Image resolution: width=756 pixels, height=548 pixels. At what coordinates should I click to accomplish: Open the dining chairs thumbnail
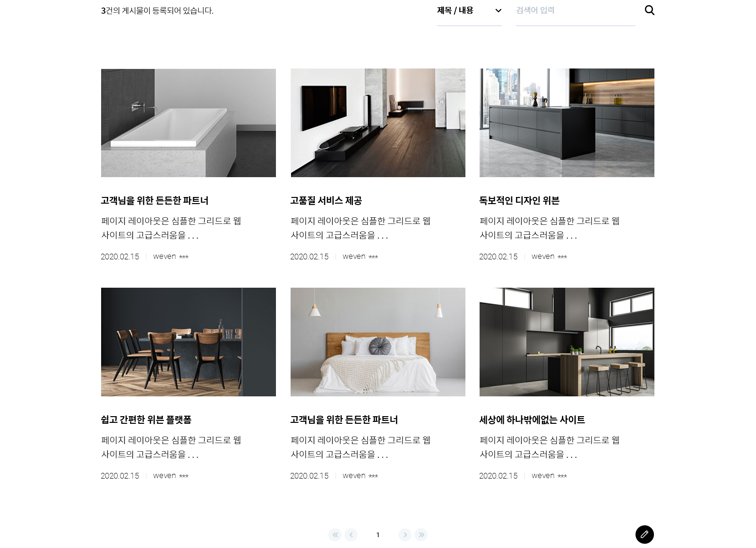point(189,342)
